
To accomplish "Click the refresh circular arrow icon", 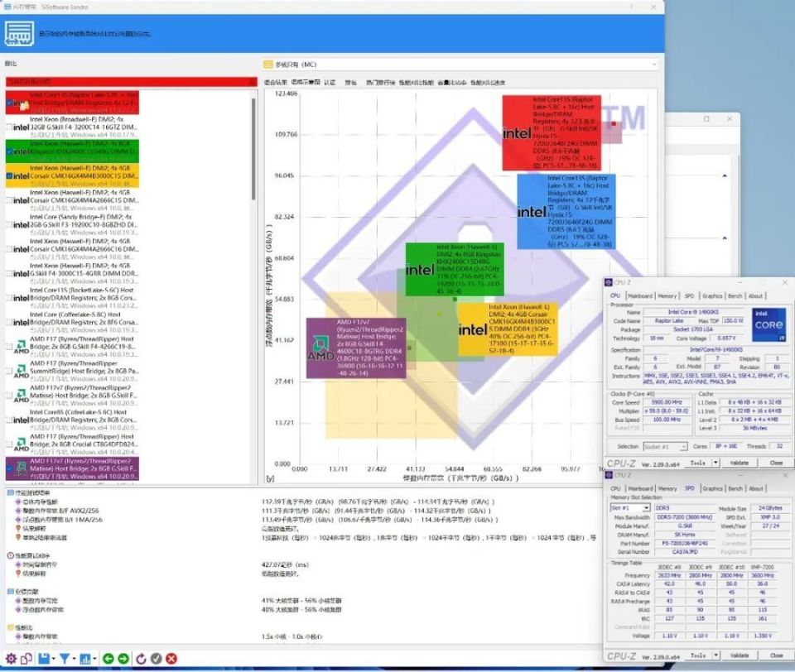I will pyautogui.click(x=141, y=658).
